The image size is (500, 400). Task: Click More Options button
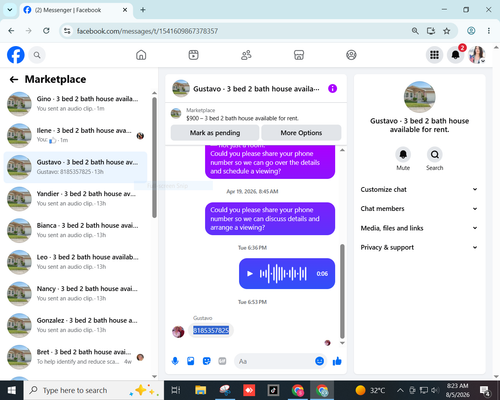point(301,133)
